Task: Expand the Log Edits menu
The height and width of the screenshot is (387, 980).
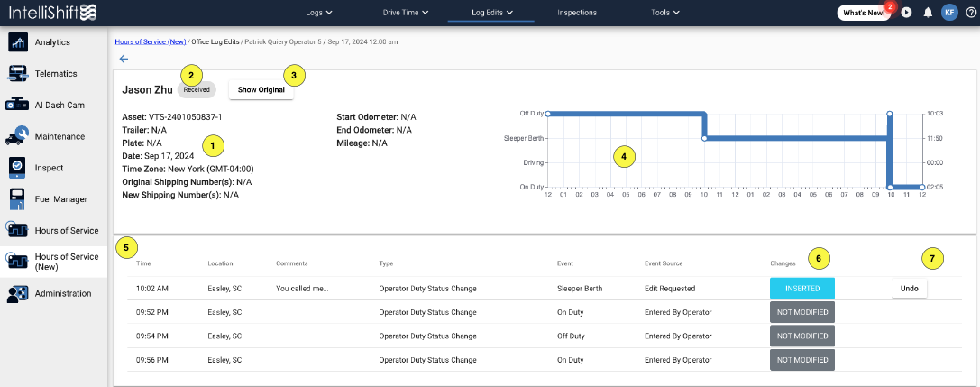Action: point(492,13)
